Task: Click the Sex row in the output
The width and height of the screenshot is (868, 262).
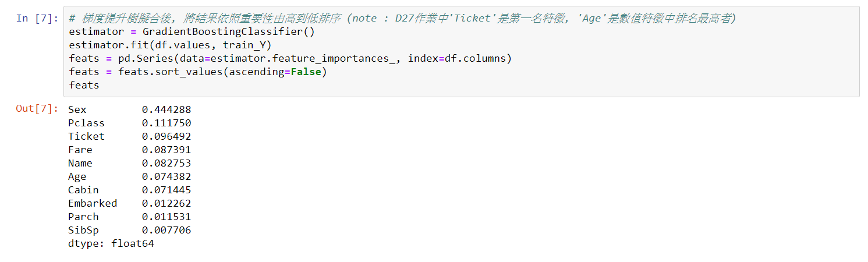Action: pos(129,109)
